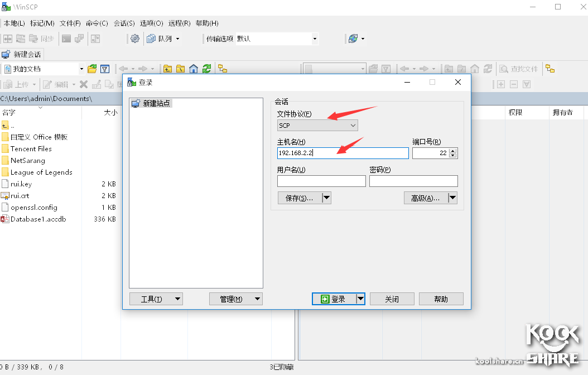Click the filter icon next to 我的文档
This screenshot has height=375, width=588.
tap(105, 68)
